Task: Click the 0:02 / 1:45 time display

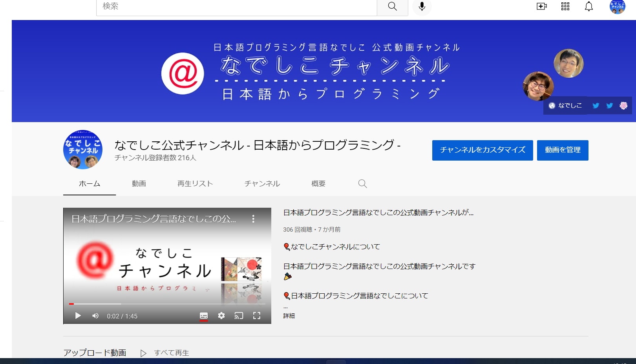Action: 122,316
